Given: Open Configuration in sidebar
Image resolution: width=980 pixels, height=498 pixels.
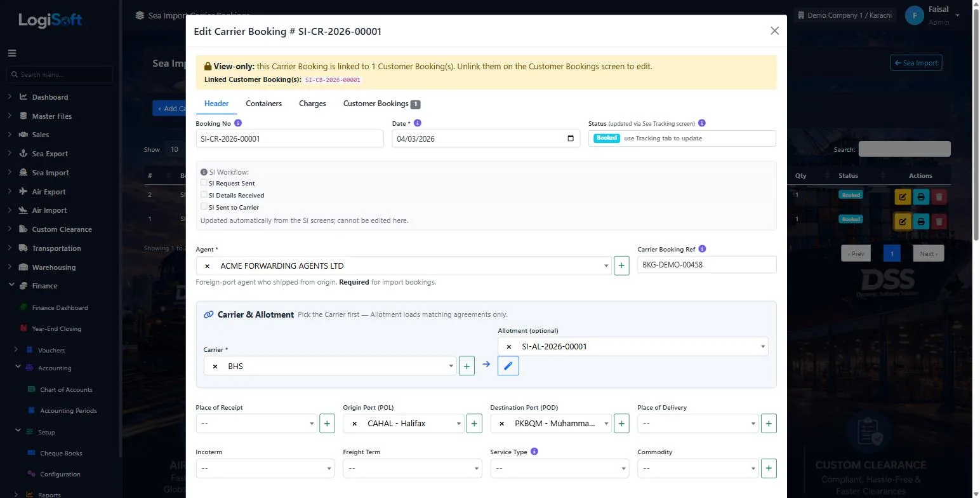Looking at the screenshot, I should click(x=60, y=474).
